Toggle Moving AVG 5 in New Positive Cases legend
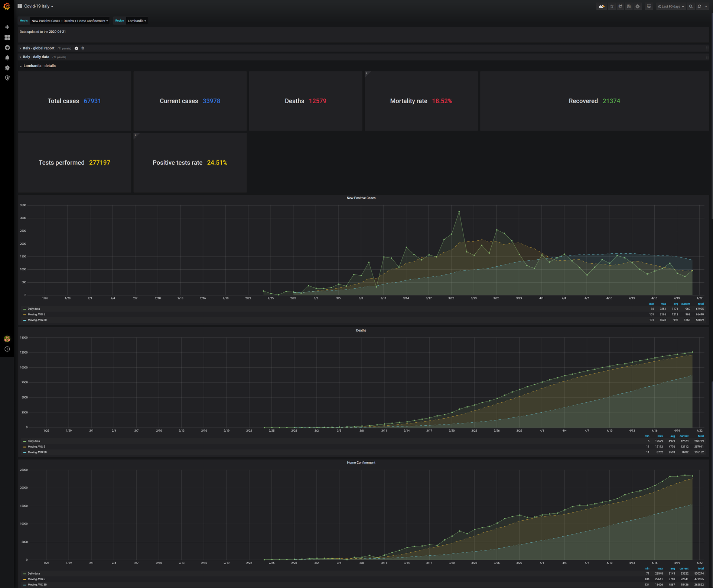The image size is (713, 588). [x=36, y=314]
